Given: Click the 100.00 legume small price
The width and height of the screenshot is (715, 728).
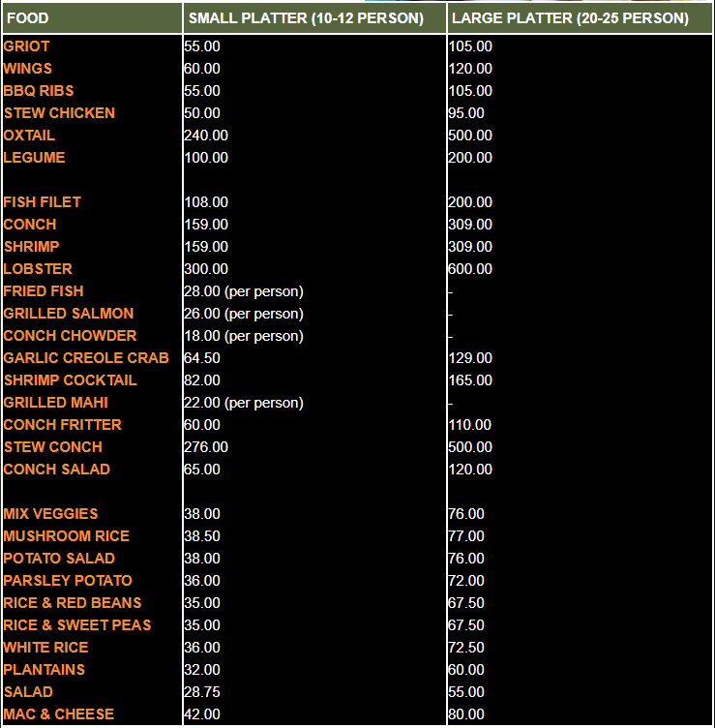Looking at the screenshot, I should coord(206,158).
